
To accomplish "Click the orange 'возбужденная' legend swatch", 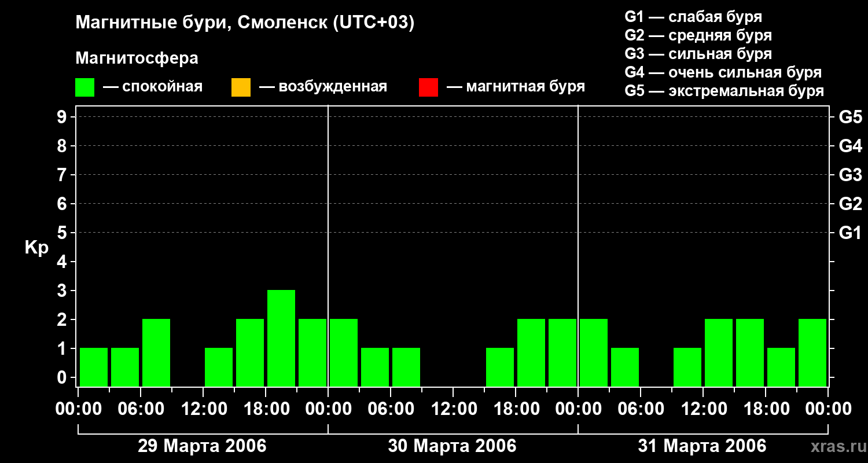I will pyautogui.click(x=241, y=87).
